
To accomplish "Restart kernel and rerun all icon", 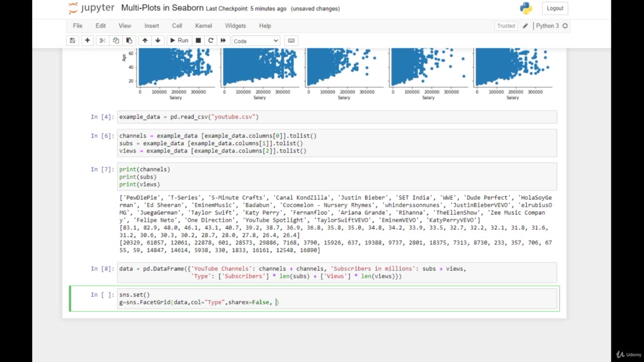I will tap(223, 41).
